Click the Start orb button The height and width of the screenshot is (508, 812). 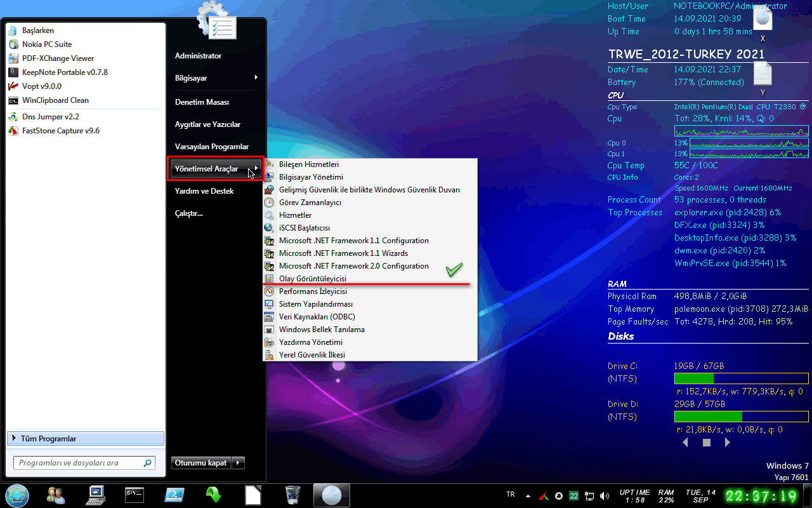17,495
